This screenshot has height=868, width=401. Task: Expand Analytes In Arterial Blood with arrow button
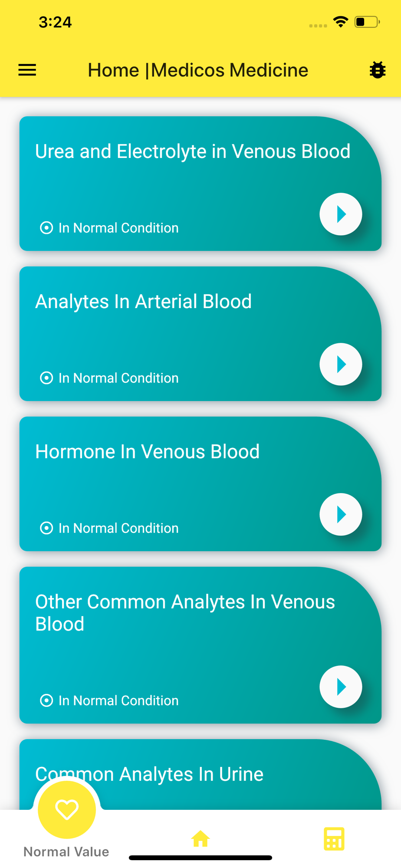[341, 364]
